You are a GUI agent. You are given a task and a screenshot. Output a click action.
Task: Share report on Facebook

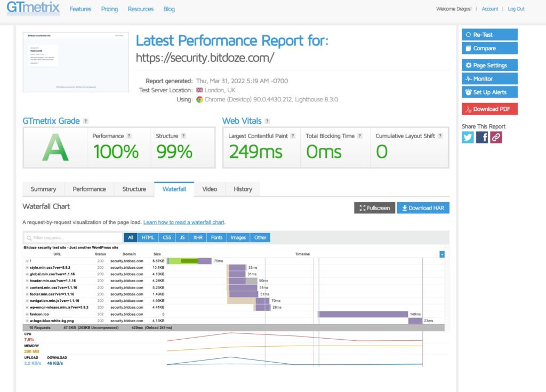482,137
